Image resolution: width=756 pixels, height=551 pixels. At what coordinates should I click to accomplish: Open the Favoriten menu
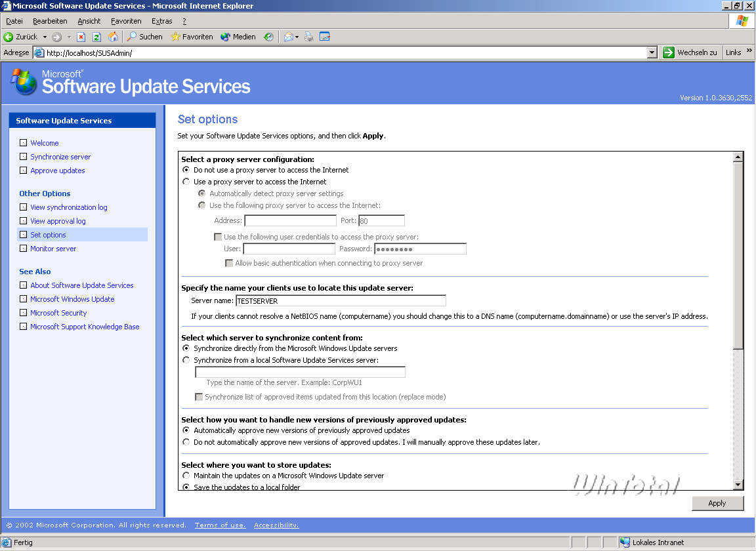tap(126, 21)
